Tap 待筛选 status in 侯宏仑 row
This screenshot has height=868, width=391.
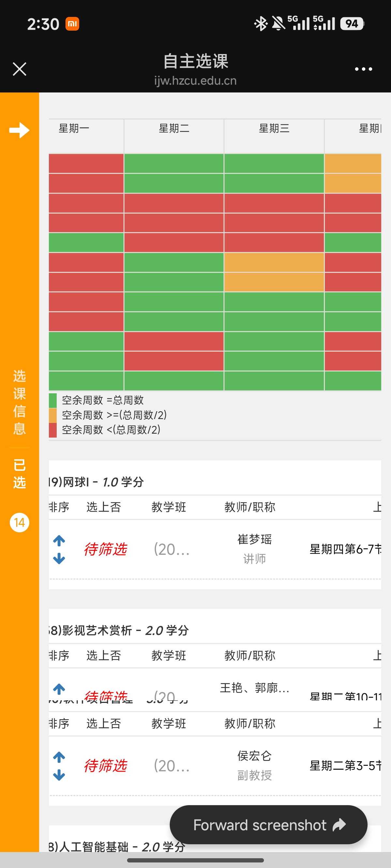[x=105, y=766]
